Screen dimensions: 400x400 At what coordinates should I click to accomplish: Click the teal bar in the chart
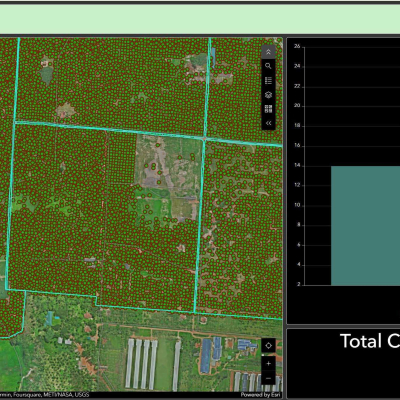[365, 226]
